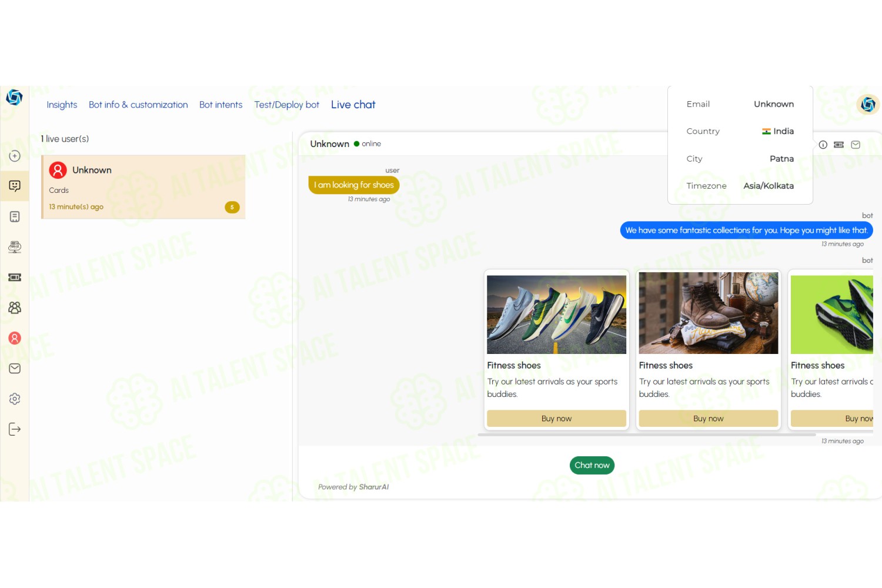This screenshot has height=588, width=882.
Task: Select the Unknown live user entry
Action: (x=143, y=187)
